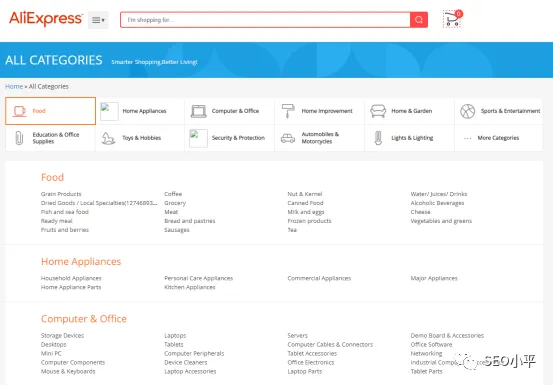Open Grain Products link
553x386 pixels.
coord(61,194)
